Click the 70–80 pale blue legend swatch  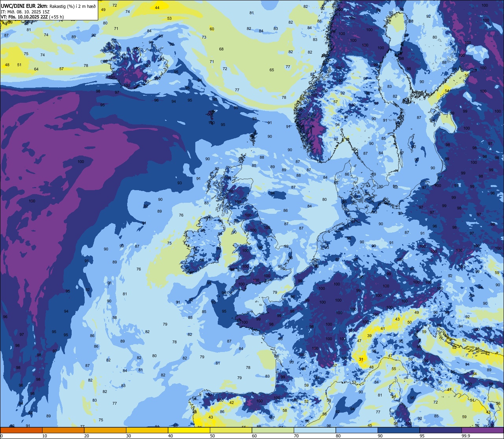click(315, 430)
